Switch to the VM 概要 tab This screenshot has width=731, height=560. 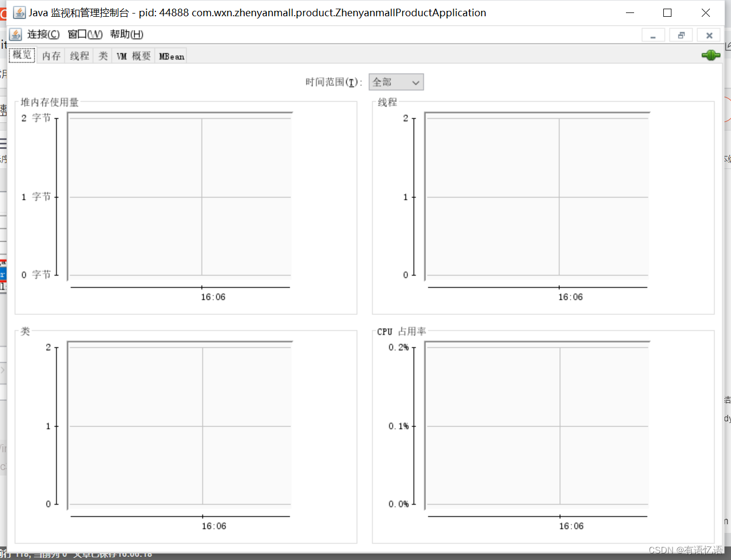click(134, 56)
